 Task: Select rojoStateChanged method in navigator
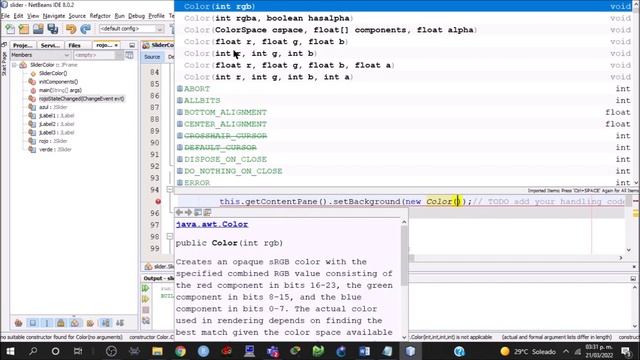82,99
